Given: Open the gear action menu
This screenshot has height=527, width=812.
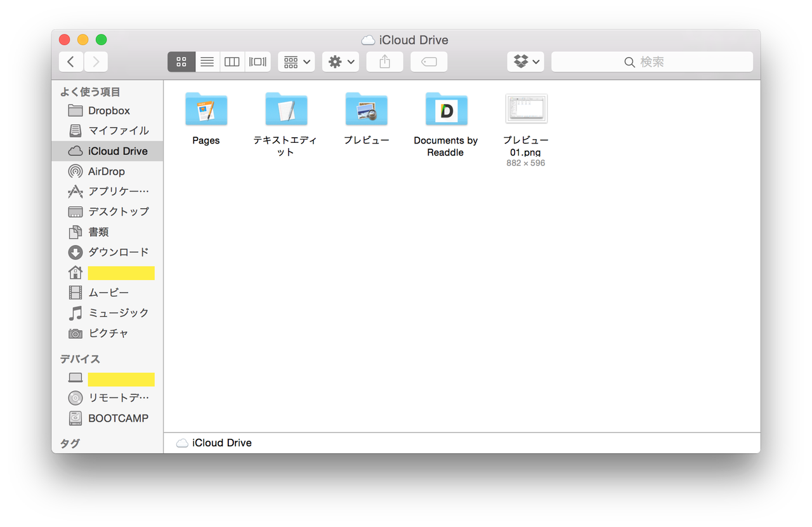Looking at the screenshot, I should (341, 62).
